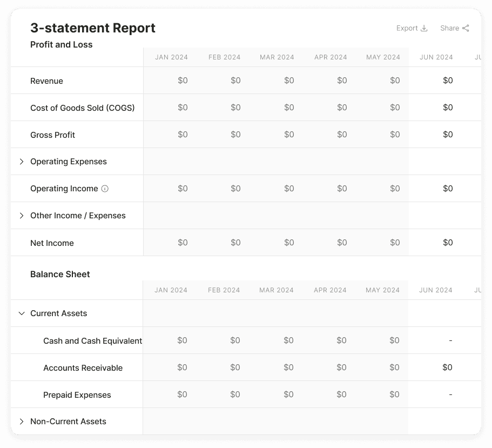This screenshot has width=492, height=448.
Task: Click Accounts Receivable value for JUN 2024
Action: click(447, 367)
